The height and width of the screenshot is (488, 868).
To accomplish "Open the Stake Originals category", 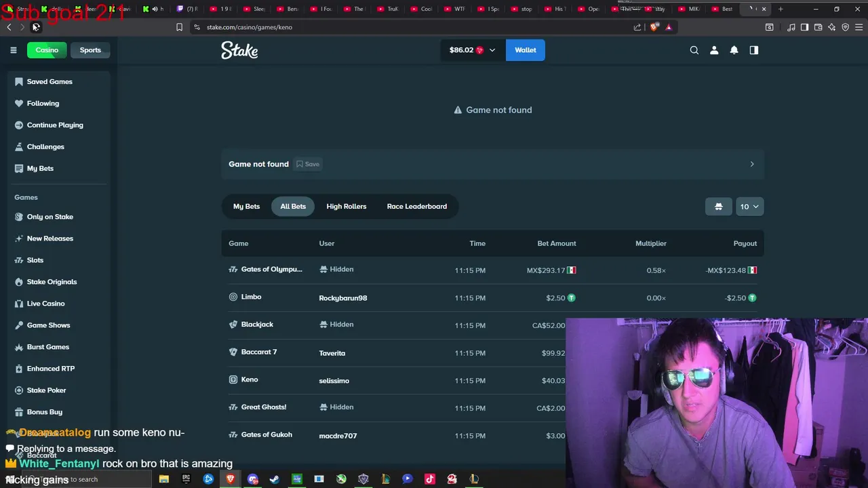I will (x=52, y=282).
